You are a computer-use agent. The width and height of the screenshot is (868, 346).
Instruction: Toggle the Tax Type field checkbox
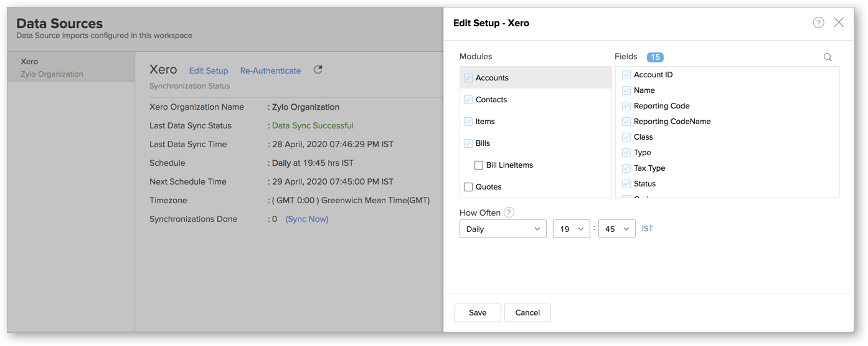tap(626, 168)
